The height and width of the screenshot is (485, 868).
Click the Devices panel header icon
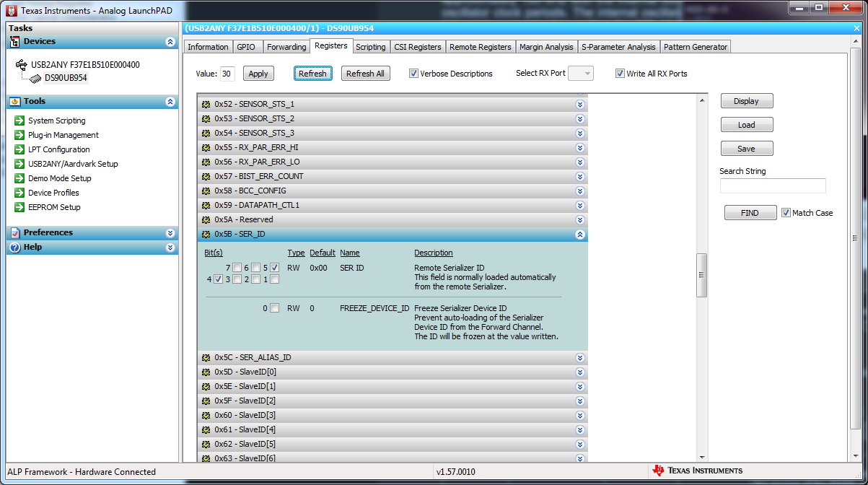15,42
